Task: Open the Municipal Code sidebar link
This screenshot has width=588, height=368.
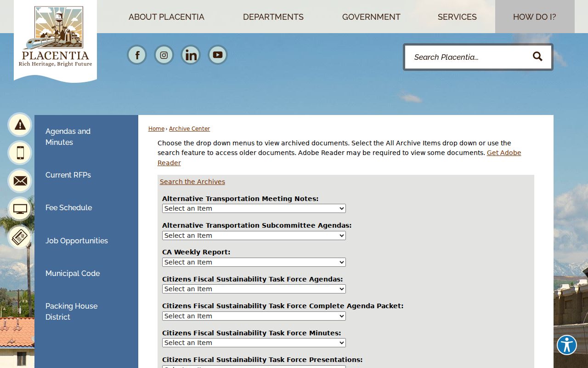Action: point(73,273)
